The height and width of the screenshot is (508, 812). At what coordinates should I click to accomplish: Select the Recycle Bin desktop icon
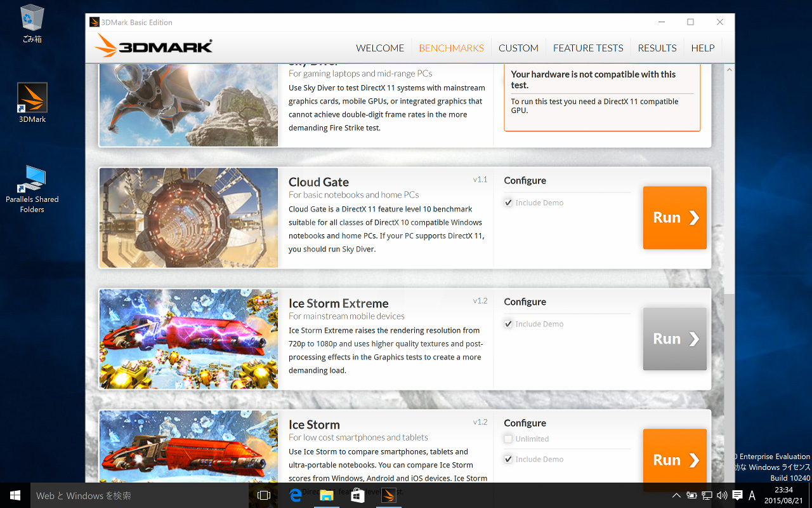click(x=32, y=23)
